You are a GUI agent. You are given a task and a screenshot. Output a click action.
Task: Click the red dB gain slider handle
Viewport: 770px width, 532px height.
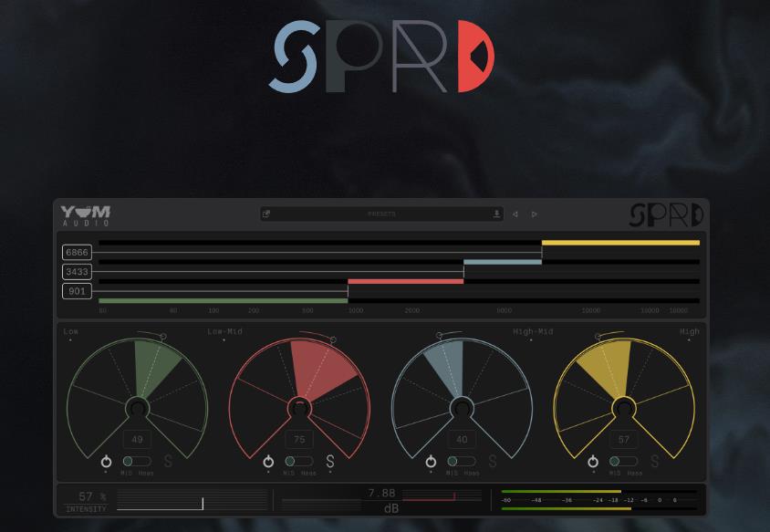(x=454, y=496)
